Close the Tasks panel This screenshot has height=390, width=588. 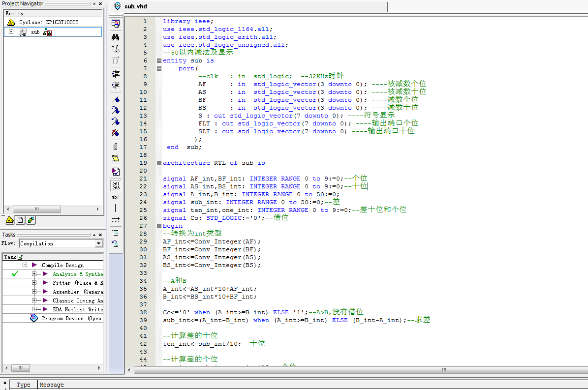coord(100,235)
